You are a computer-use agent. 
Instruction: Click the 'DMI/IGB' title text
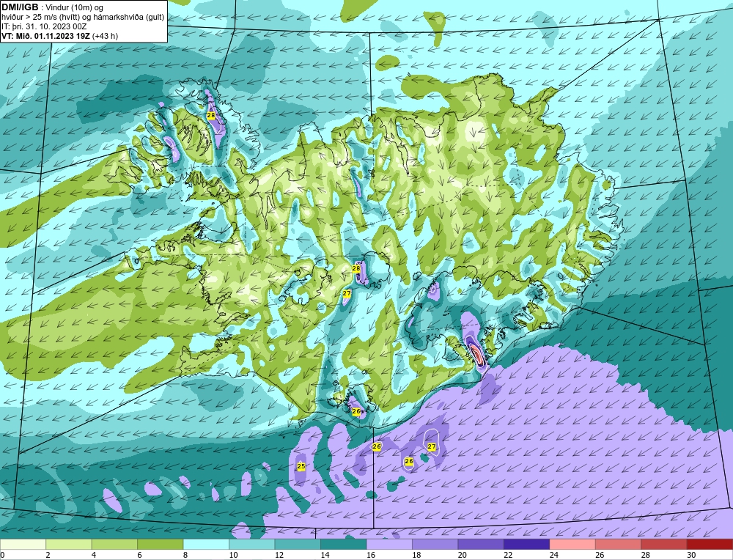pyautogui.click(x=20, y=7)
